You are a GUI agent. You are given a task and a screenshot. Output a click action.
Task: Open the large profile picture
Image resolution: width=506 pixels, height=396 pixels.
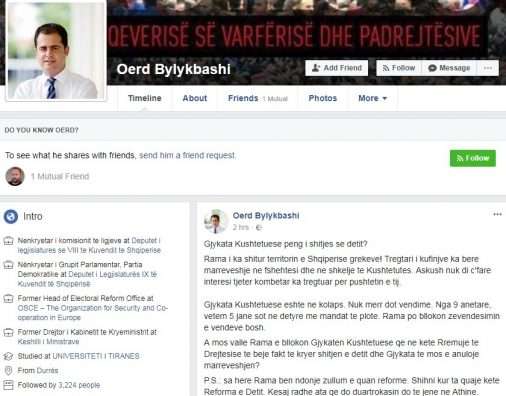(x=56, y=51)
